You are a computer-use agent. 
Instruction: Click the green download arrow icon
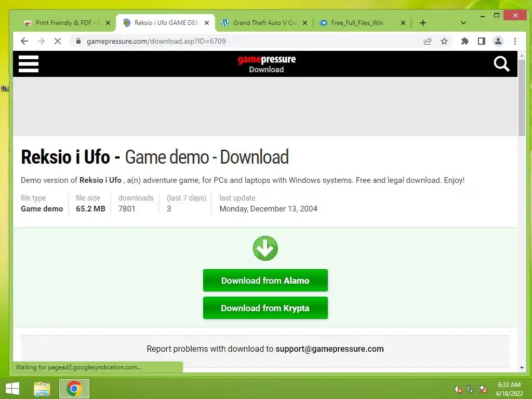click(x=265, y=248)
